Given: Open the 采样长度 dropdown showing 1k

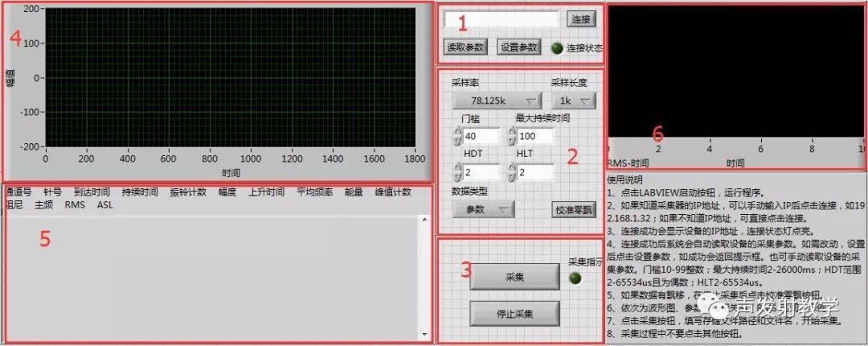Looking at the screenshot, I should click(x=574, y=101).
